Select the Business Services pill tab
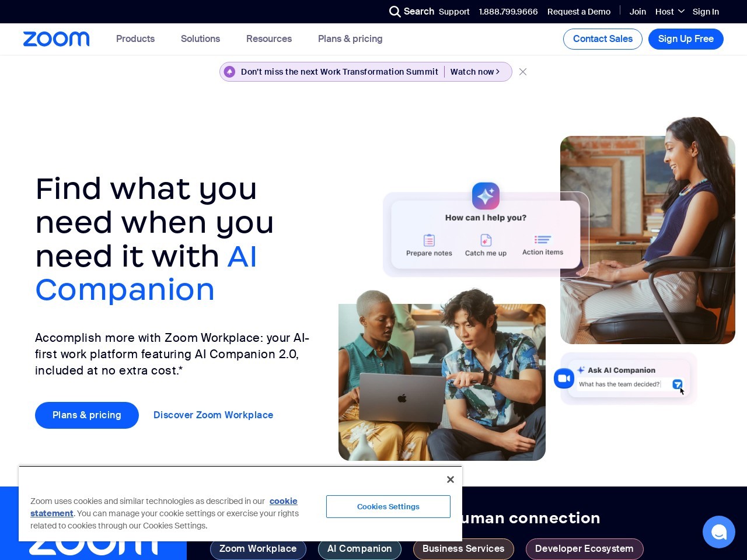This screenshot has width=747, height=560. tap(463, 549)
